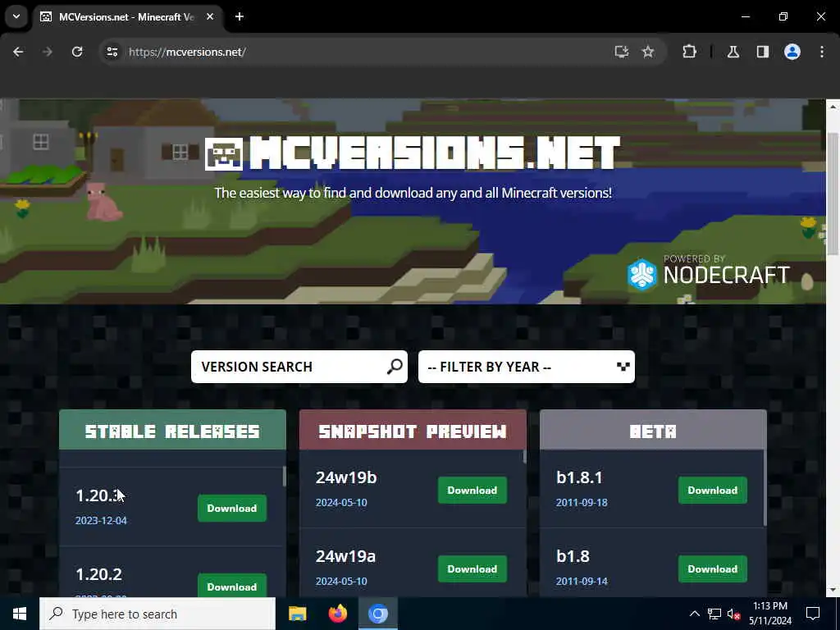Open network status tray icon
This screenshot has width=840, height=630.
coord(714,614)
